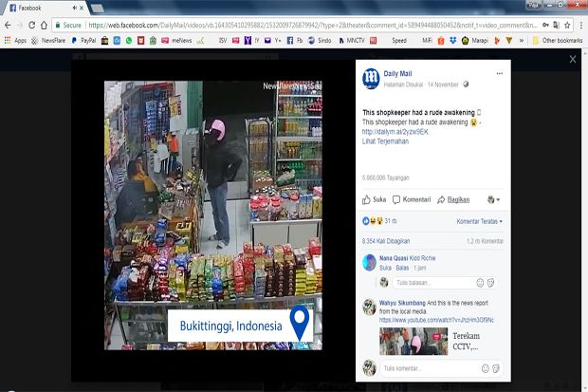This screenshot has width=588, height=392.
Task: Click the 8.354 Kali Dibagikan shares count
Action: point(385,241)
